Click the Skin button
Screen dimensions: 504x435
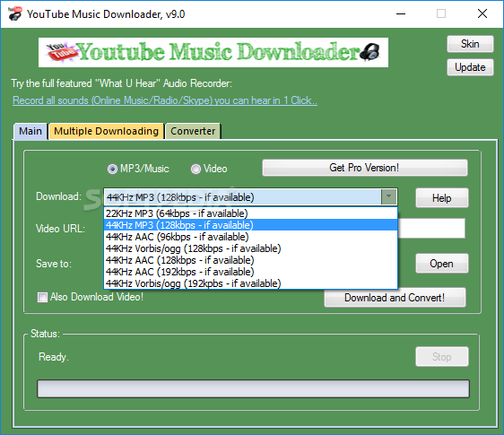pos(470,44)
